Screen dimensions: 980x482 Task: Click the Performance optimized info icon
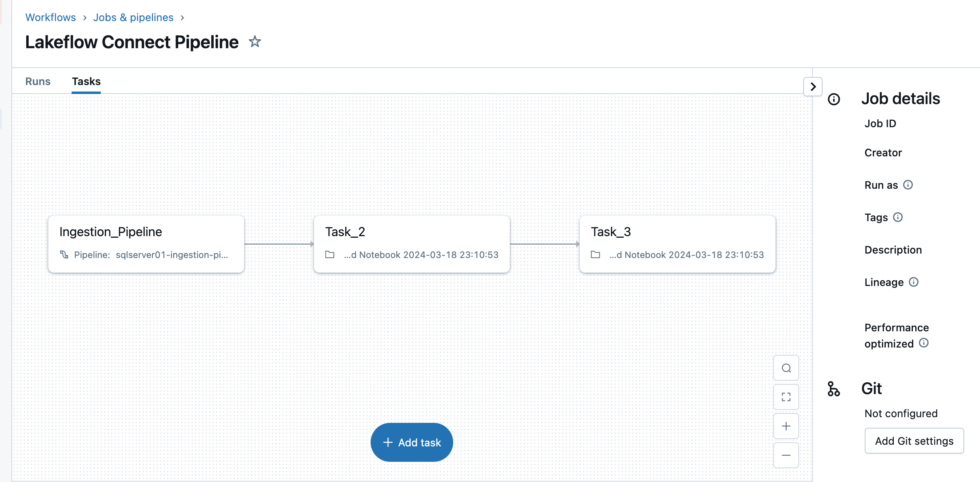pyautogui.click(x=924, y=343)
